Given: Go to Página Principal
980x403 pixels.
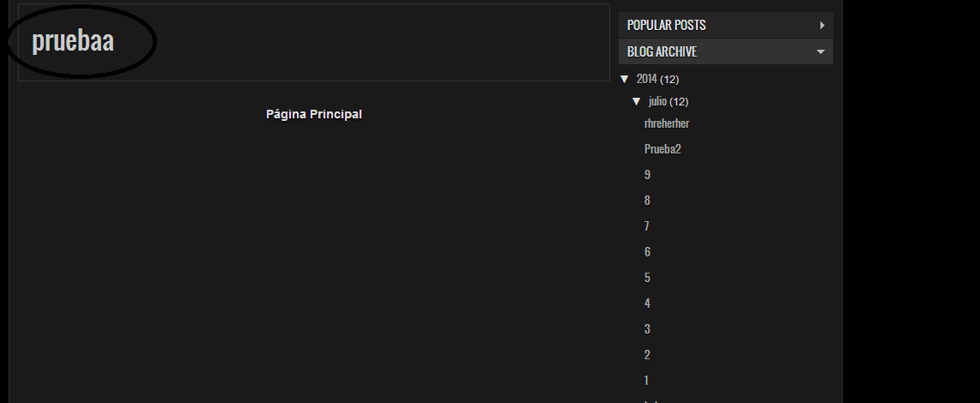Looking at the screenshot, I should 314,114.
